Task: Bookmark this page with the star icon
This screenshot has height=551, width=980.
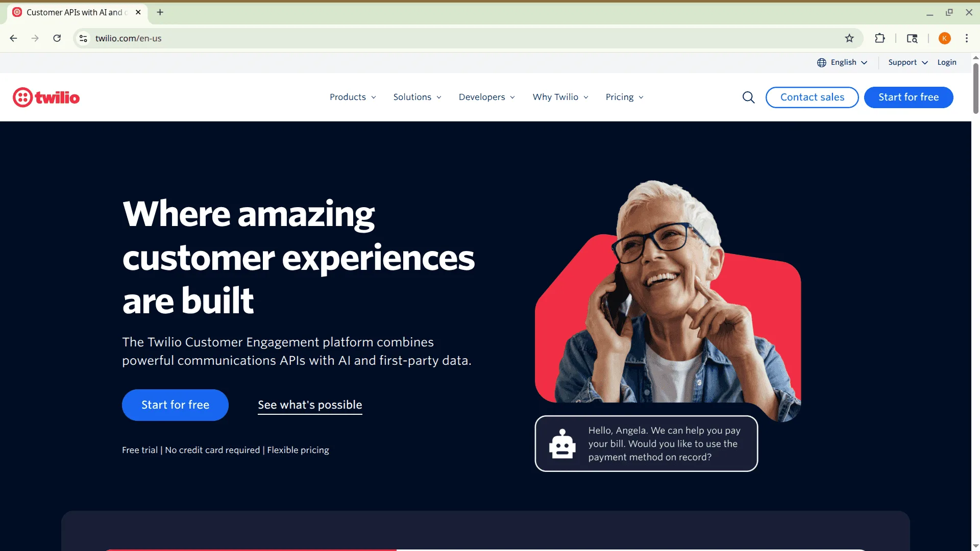Action: pos(849,38)
